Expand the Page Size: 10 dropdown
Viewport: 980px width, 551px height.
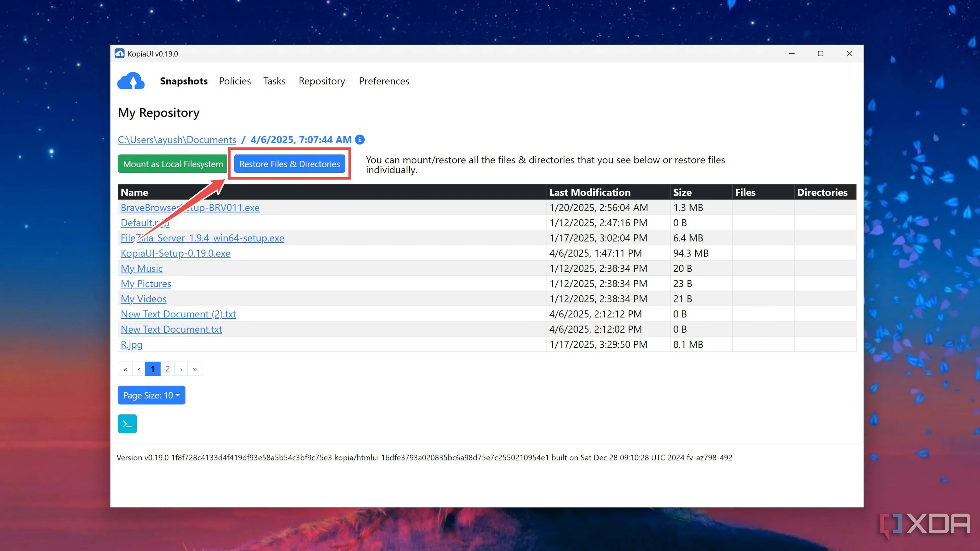151,395
